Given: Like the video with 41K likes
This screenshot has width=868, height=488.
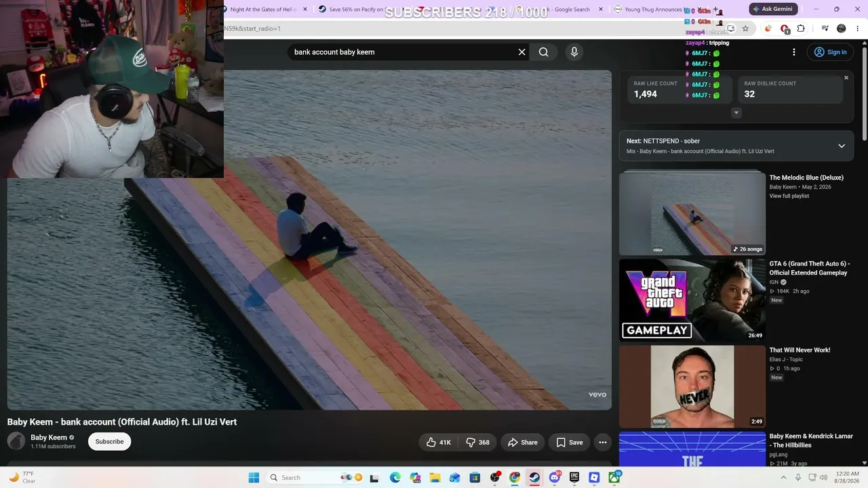Looking at the screenshot, I should point(439,442).
